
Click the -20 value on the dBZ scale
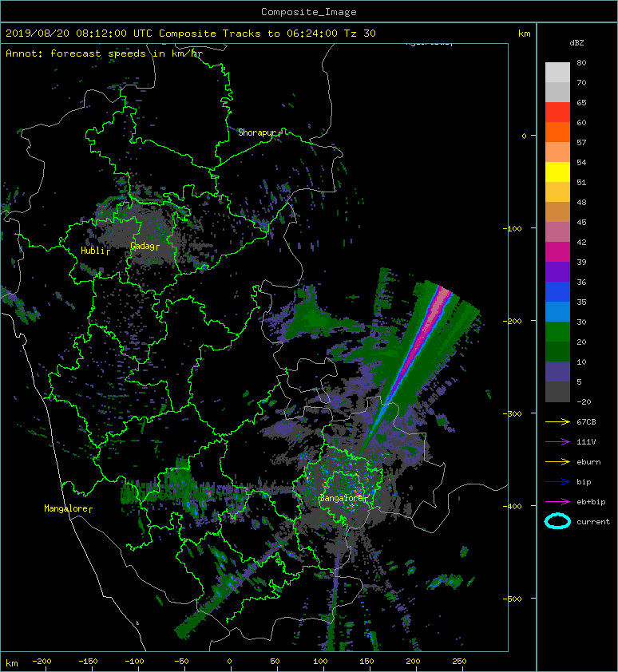tap(584, 402)
